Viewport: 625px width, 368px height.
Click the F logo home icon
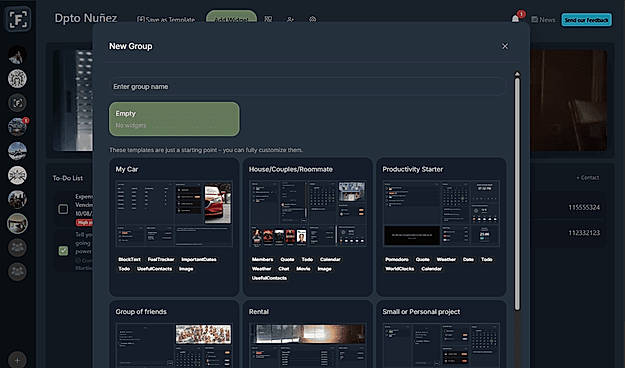pos(18,19)
